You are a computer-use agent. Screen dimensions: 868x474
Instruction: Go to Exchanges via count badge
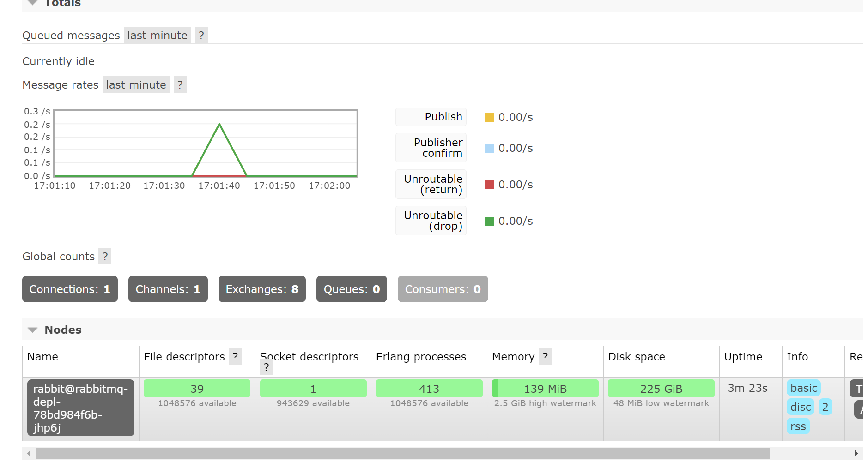coord(262,289)
